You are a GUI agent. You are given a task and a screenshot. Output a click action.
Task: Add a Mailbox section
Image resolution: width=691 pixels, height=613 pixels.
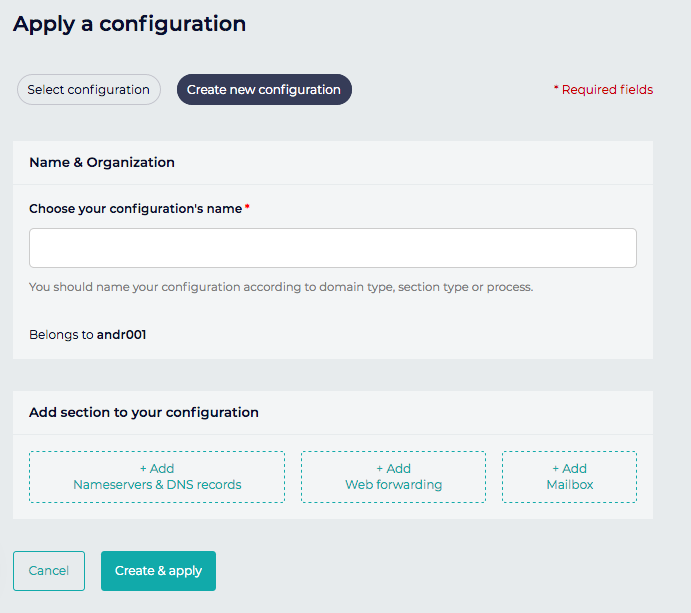[569, 477]
